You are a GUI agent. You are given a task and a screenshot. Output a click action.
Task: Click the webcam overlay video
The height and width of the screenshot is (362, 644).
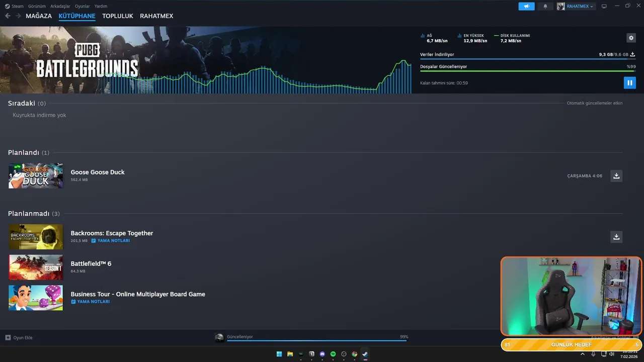pos(572,297)
